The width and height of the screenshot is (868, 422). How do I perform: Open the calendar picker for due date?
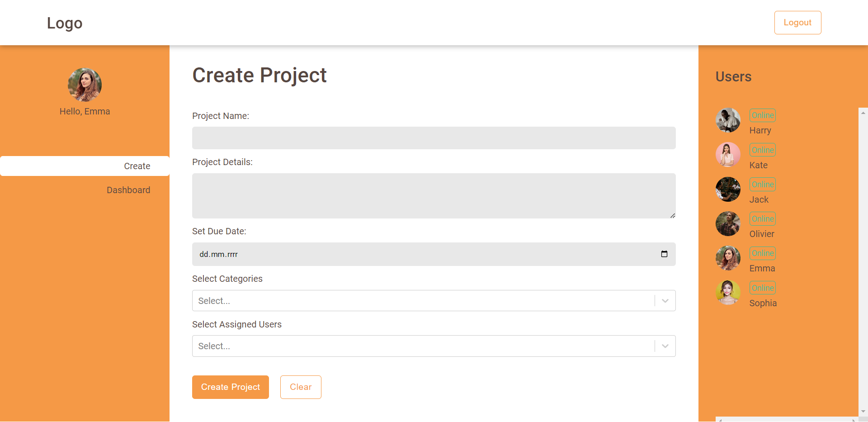[664, 254]
